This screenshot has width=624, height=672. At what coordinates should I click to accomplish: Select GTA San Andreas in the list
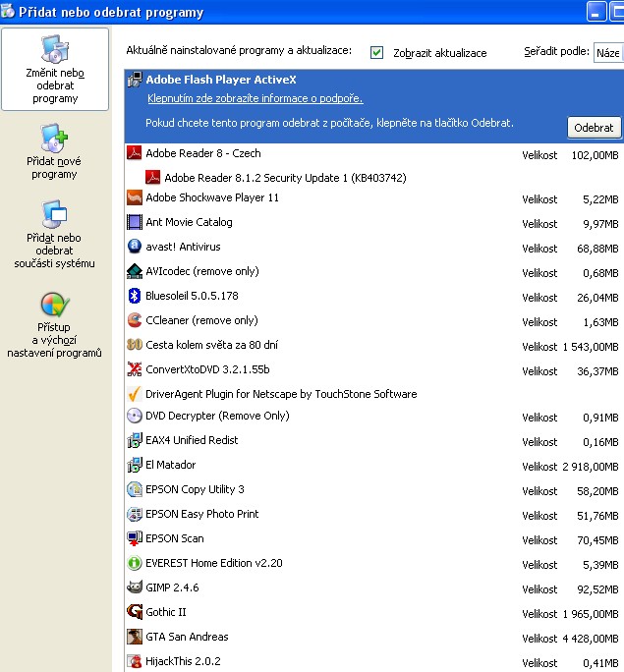point(187,637)
